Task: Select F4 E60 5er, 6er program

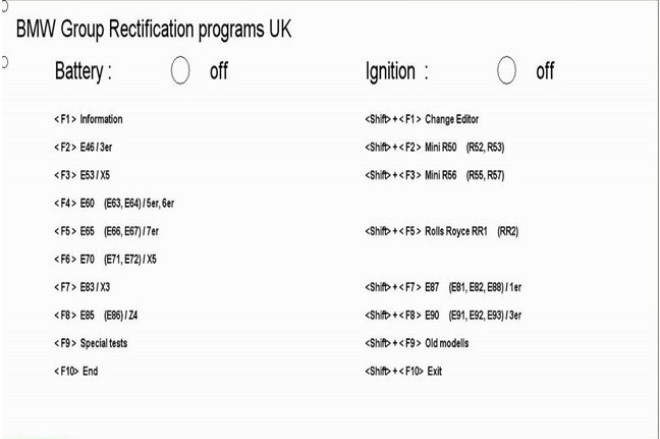Action: 114,203
